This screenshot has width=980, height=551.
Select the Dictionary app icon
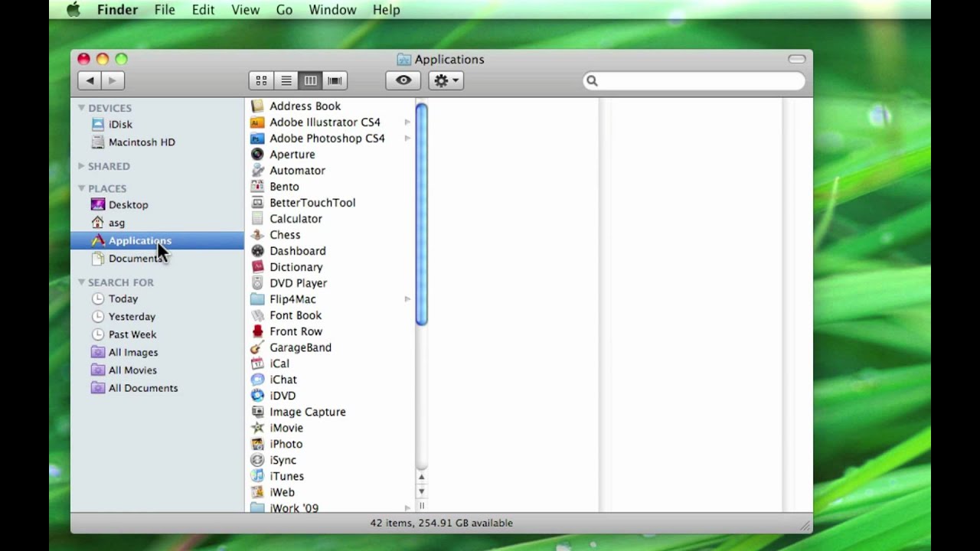point(257,267)
